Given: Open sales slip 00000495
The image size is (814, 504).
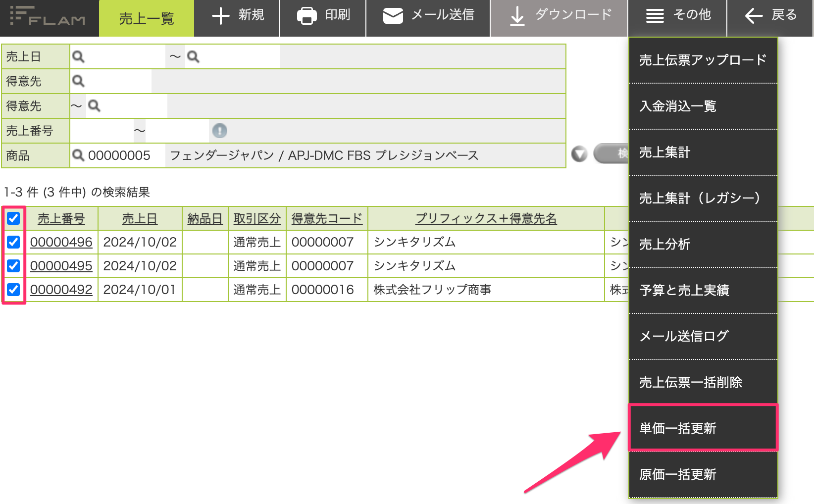Looking at the screenshot, I should click(x=61, y=266).
